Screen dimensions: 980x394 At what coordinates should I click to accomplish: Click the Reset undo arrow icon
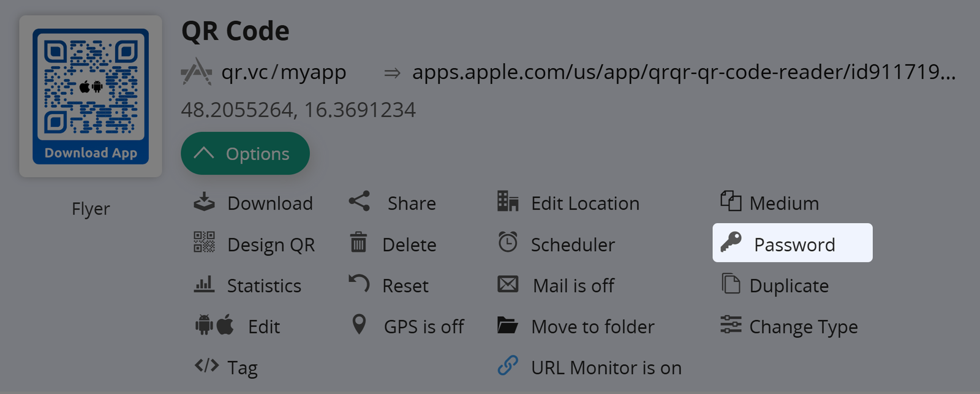(x=359, y=284)
